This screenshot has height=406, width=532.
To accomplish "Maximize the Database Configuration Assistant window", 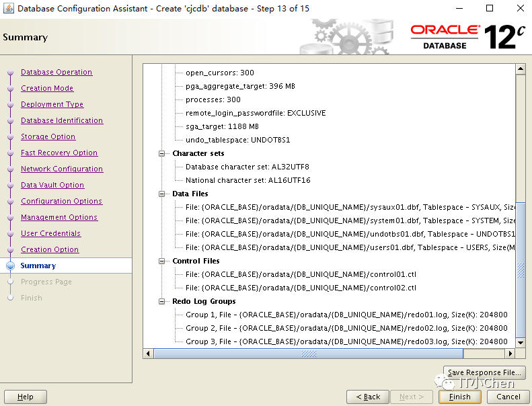I will coord(490,8).
